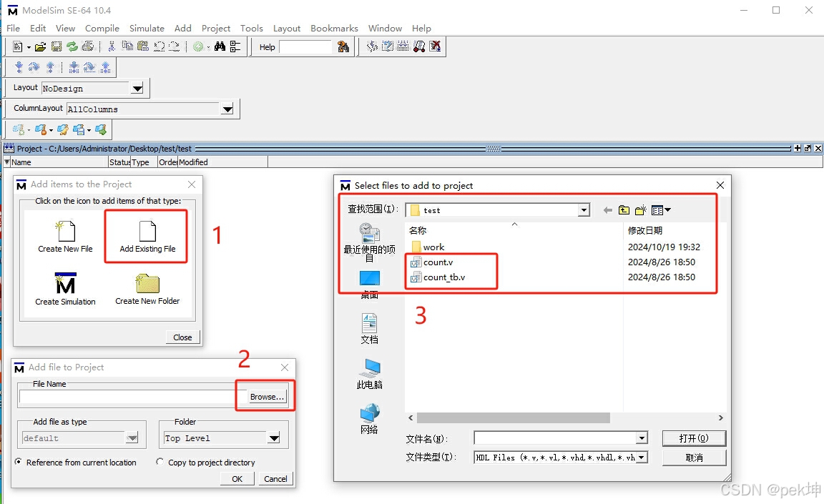Select the count.v file

431,262
